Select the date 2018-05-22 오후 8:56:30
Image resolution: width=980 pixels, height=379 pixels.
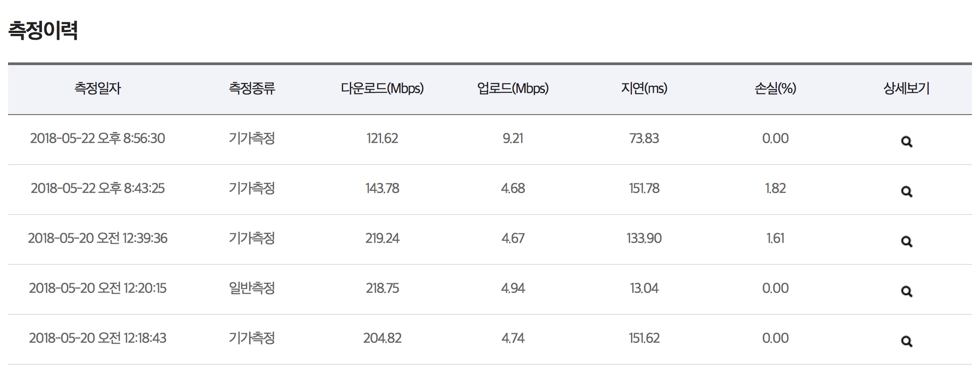click(98, 138)
